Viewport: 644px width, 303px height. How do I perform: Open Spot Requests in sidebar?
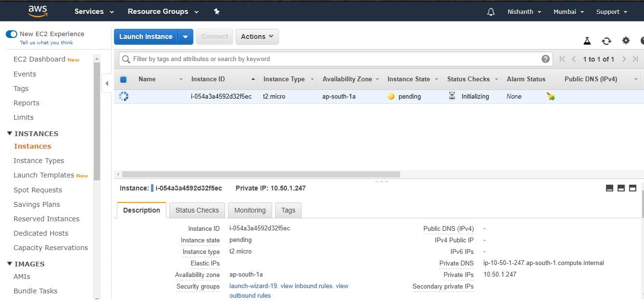pyautogui.click(x=38, y=190)
